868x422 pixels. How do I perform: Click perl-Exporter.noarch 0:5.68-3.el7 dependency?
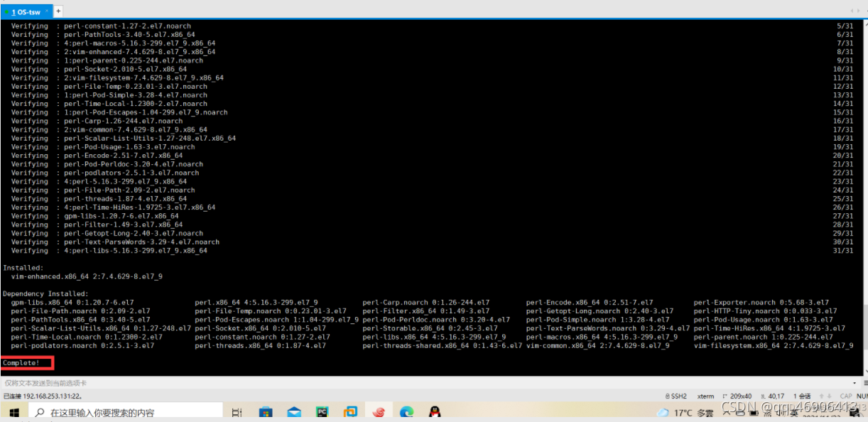click(761, 303)
